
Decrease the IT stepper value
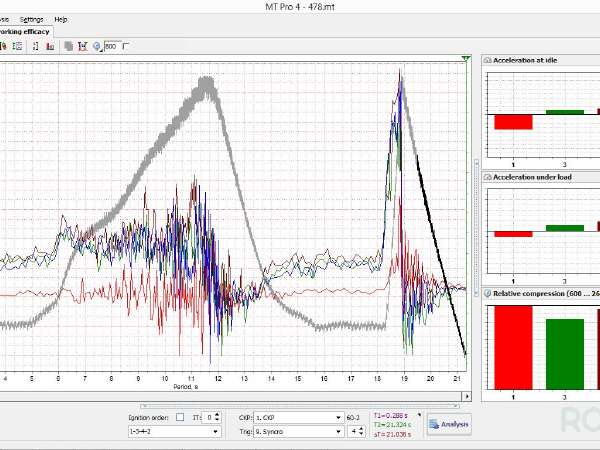[x=217, y=420]
